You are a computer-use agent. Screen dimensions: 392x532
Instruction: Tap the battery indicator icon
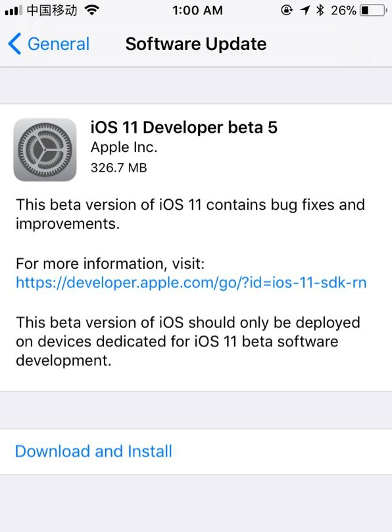374,11
